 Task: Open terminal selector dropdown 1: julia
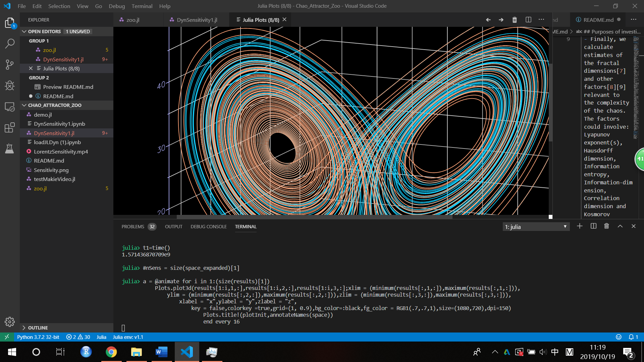coord(536,227)
